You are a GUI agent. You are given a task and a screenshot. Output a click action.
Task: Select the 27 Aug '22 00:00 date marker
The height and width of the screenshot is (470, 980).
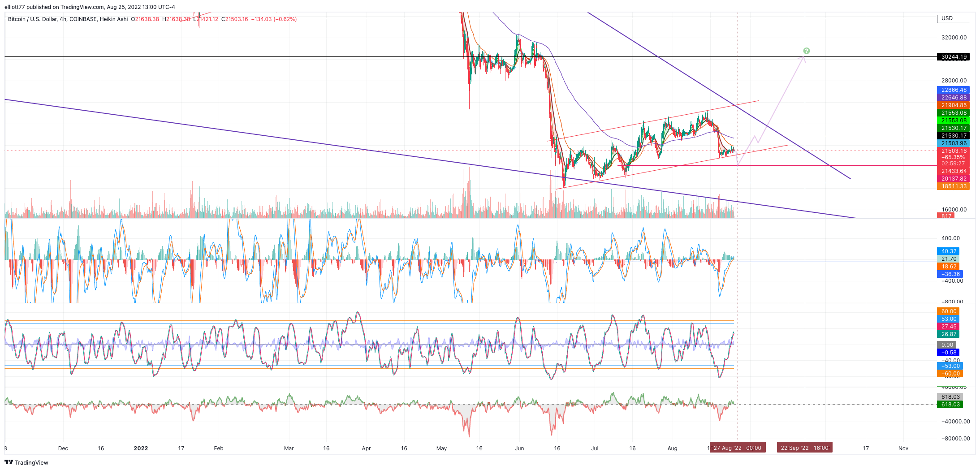click(738, 448)
